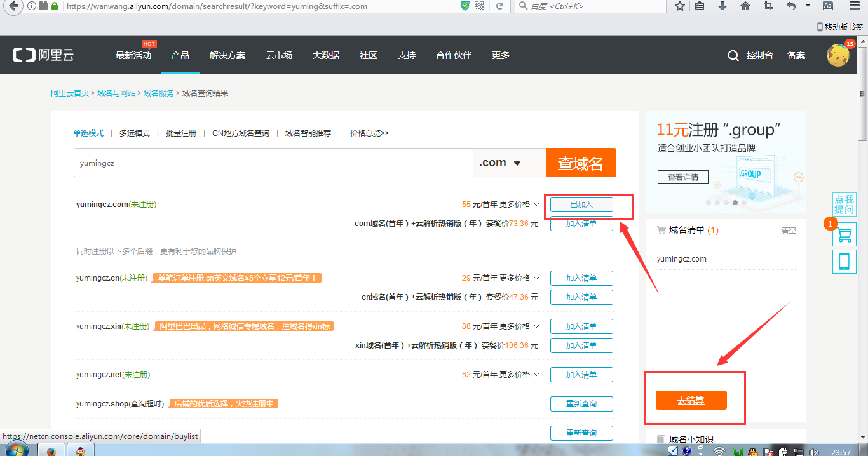Screen dimensions: 868x456
Task: Reload the page with the refresh icon
Action: pos(500,6)
